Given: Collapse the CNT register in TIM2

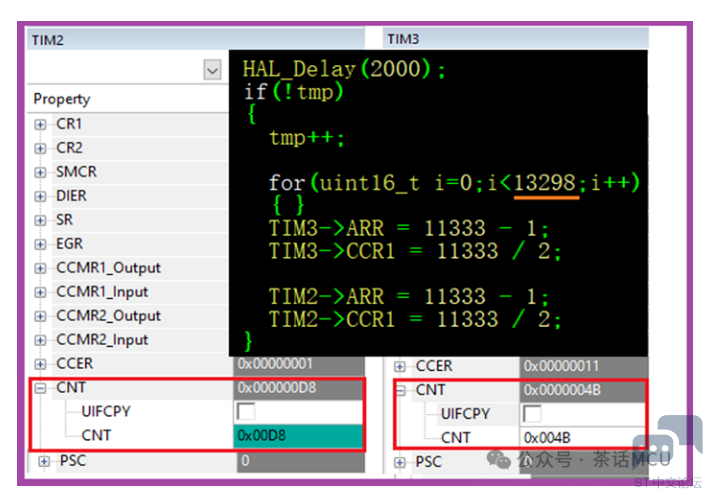Looking at the screenshot, I should pos(41,388).
